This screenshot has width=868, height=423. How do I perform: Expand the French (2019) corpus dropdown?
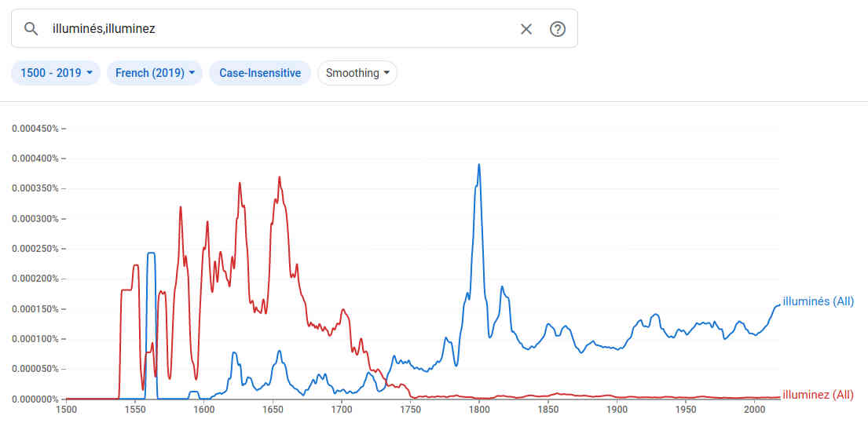pos(155,73)
